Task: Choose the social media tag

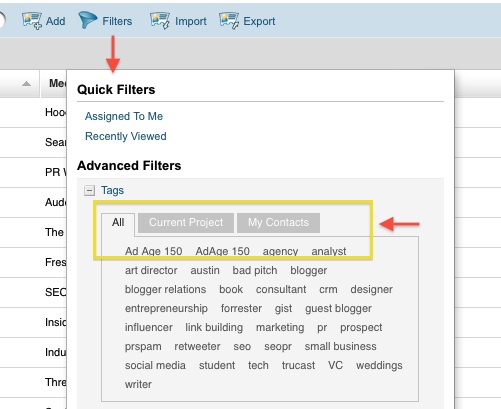Action: click(x=155, y=365)
